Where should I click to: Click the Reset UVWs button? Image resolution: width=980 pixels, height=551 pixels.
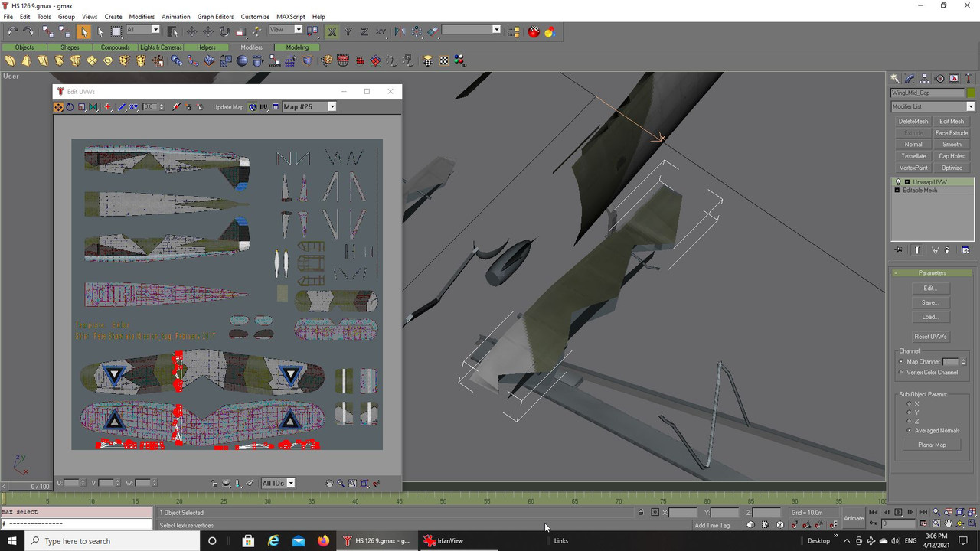tap(931, 337)
